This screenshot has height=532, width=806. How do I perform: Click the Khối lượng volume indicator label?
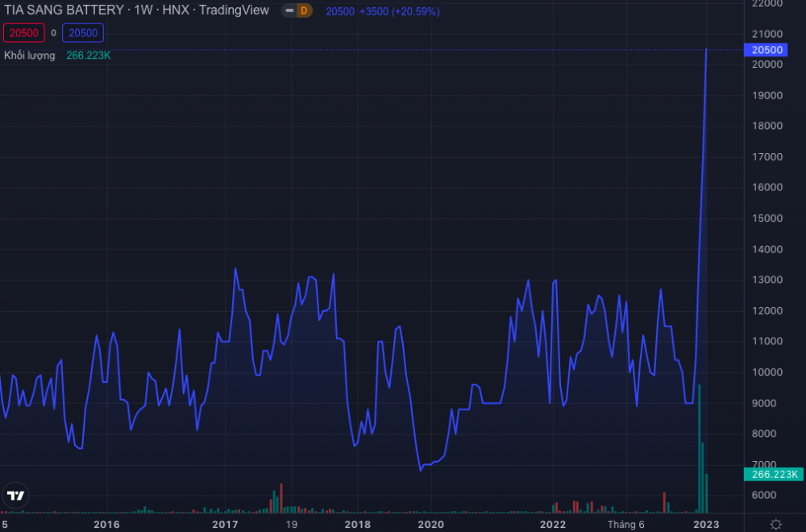click(30, 56)
